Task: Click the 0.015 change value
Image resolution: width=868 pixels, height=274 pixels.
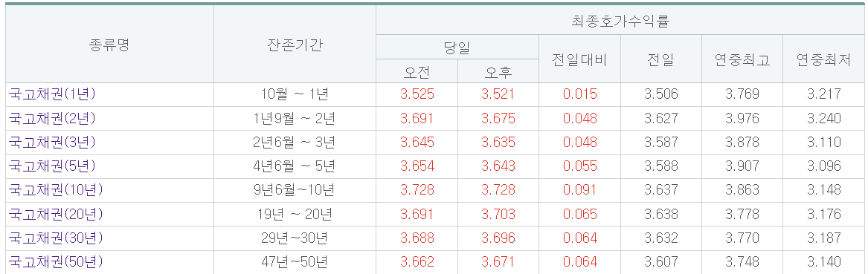Action: (x=579, y=94)
